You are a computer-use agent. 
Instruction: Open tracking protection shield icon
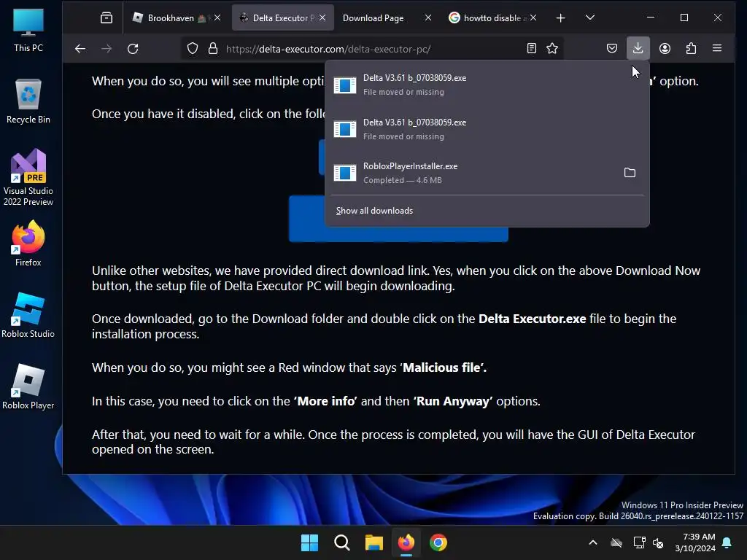click(193, 49)
